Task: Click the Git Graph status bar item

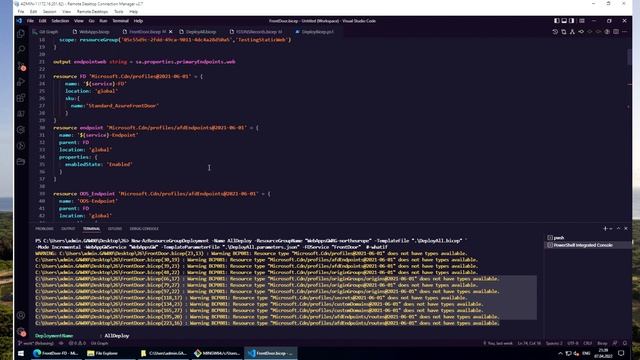Action: point(99,343)
